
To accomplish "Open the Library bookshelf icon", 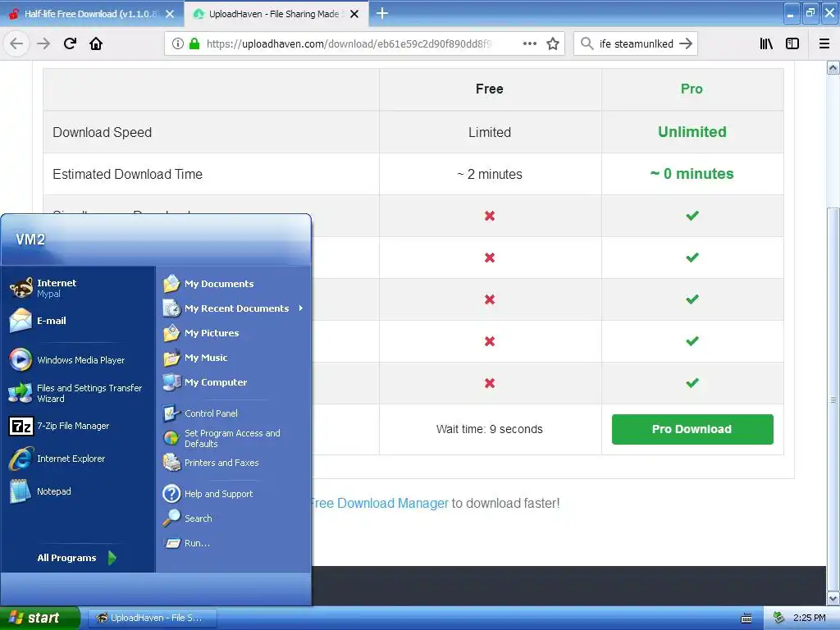I will point(766,44).
